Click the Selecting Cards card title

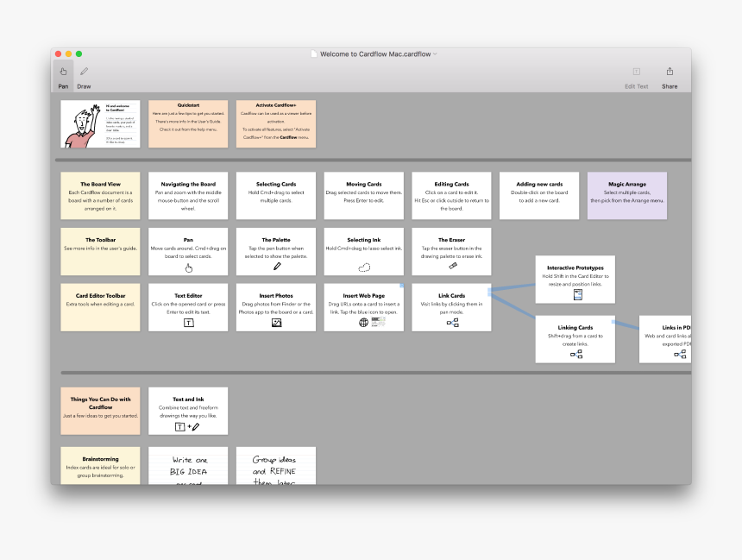(276, 184)
